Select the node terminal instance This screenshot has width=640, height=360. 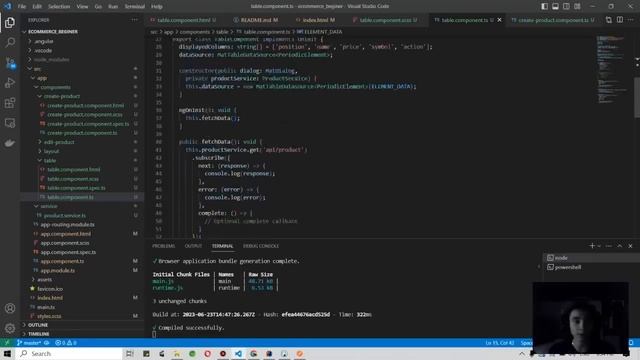tap(591, 258)
